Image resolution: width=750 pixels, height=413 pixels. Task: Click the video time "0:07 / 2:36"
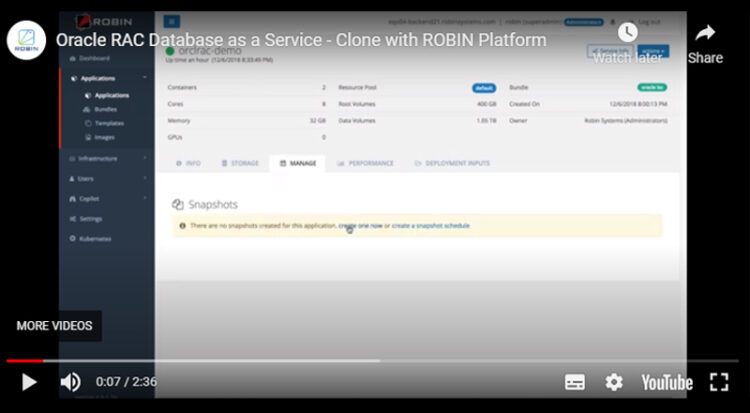coord(126,382)
